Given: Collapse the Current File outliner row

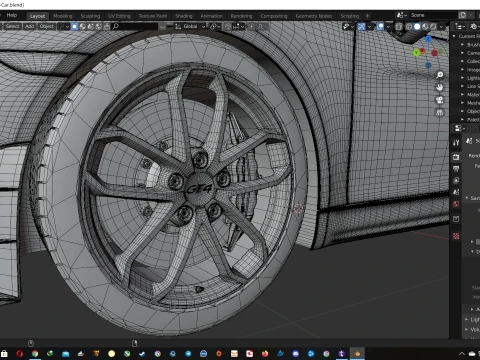Looking at the screenshot, I should pos(454,36).
